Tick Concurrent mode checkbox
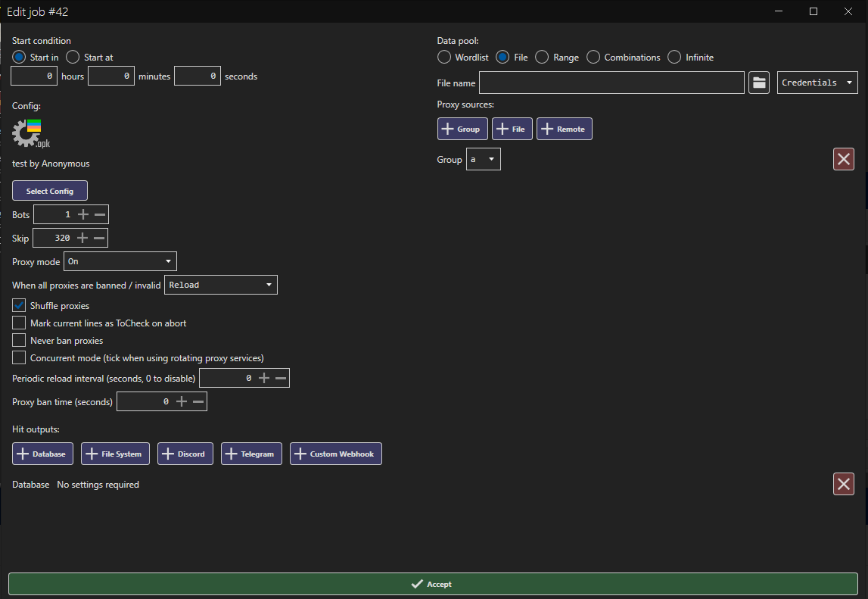 tap(19, 358)
